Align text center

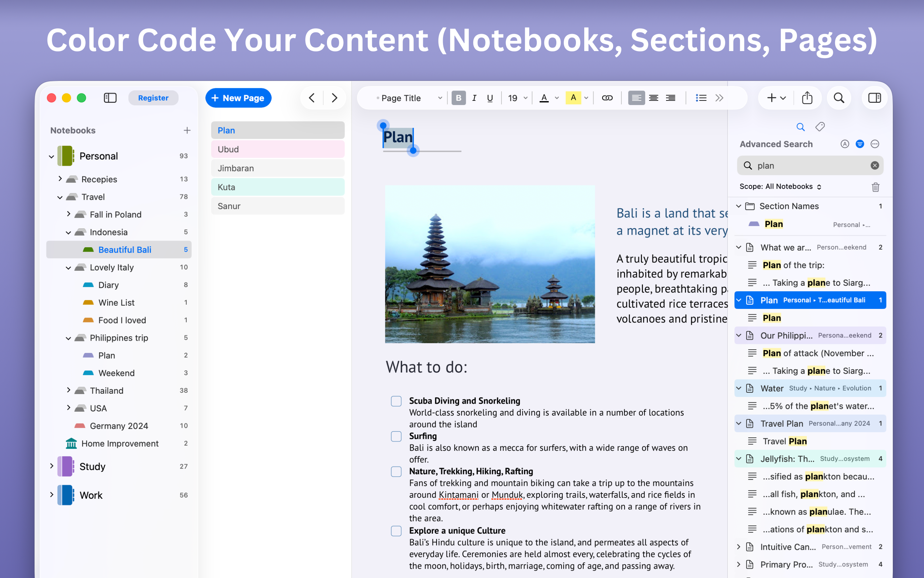coord(653,98)
